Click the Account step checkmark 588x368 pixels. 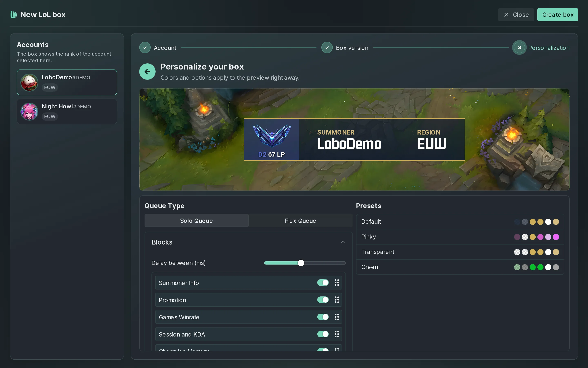(x=145, y=47)
